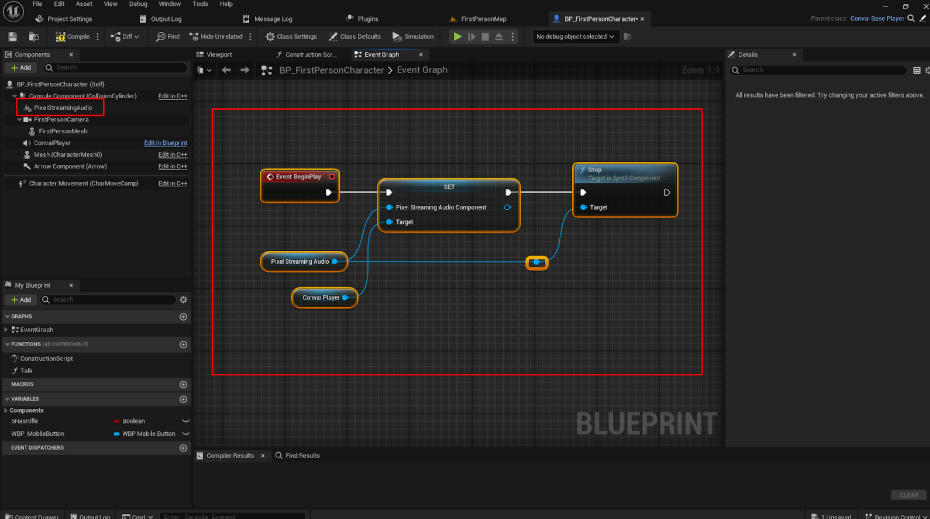This screenshot has height=519, width=930.
Task: Expand the EventGraph tree item
Action: click(7, 329)
